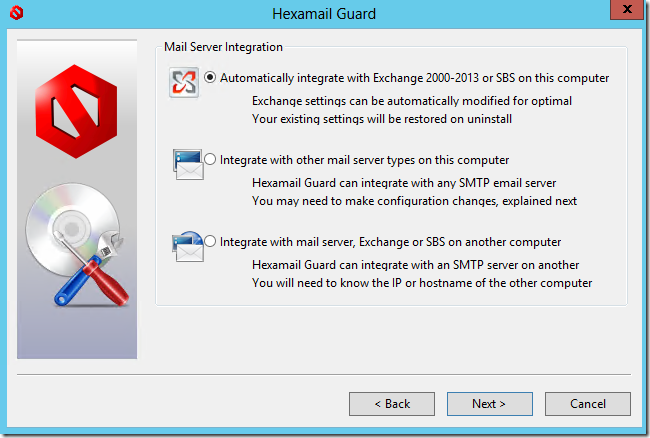The width and height of the screenshot is (650, 438).
Task: Click the installer disc and tools image
Action: (x=78, y=245)
